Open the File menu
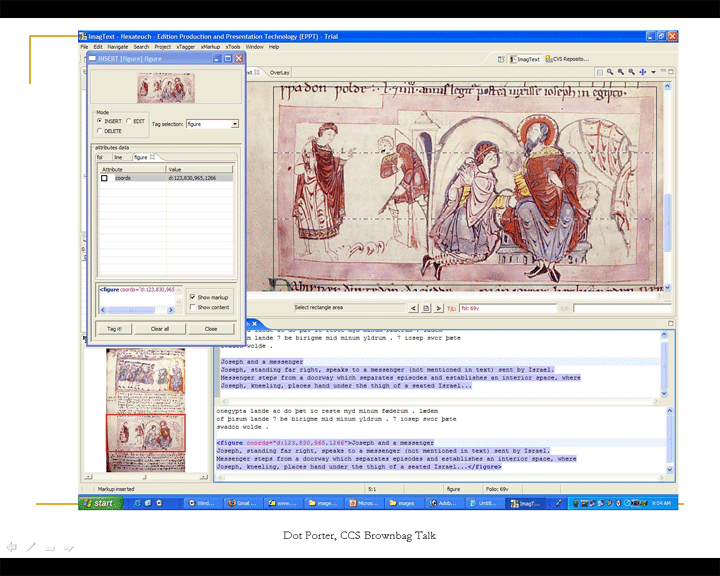720x576 pixels. coord(84,47)
